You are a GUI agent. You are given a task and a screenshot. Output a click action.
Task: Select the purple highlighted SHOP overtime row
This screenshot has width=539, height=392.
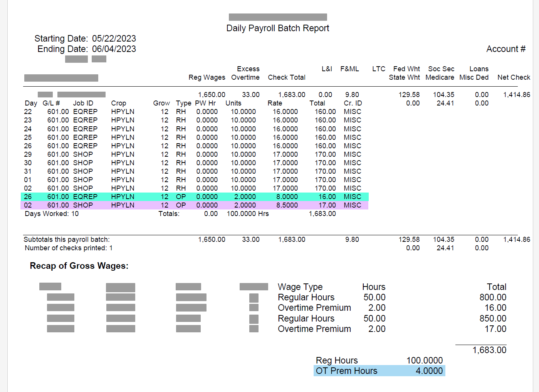coord(195,205)
